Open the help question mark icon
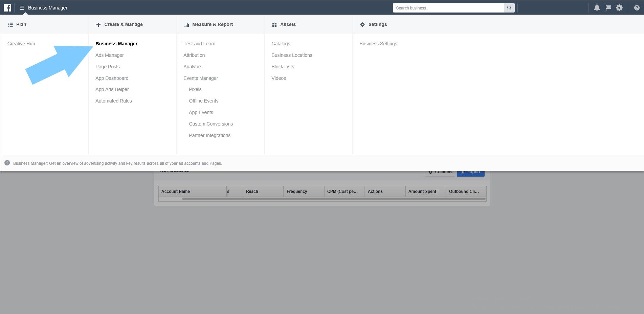 pos(637,8)
